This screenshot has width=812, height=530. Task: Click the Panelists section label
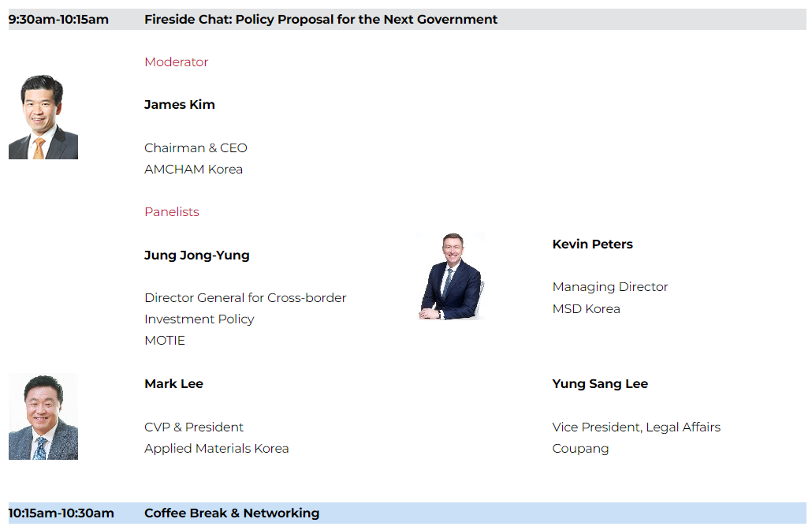(171, 212)
